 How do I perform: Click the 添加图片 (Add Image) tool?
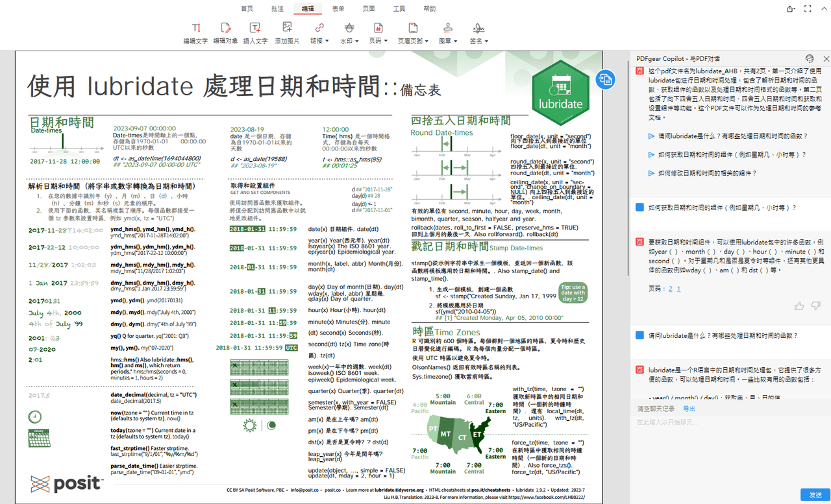tap(286, 30)
